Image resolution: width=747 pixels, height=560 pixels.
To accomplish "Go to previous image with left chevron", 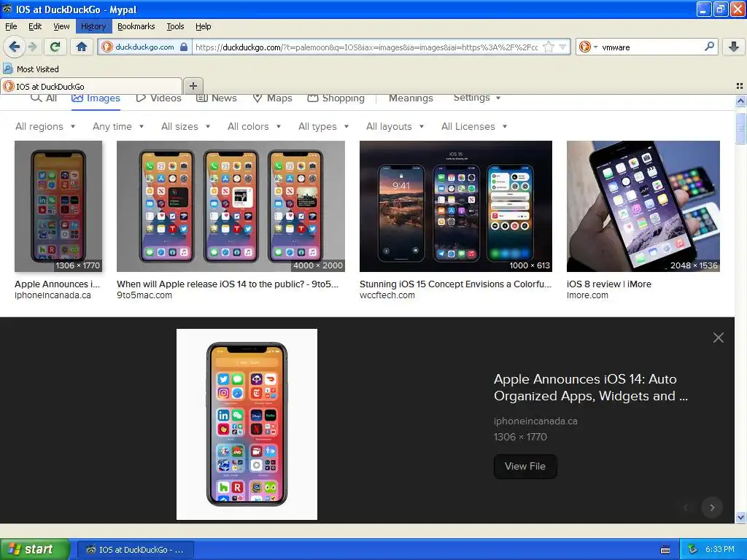I will (x=686, y=507).
